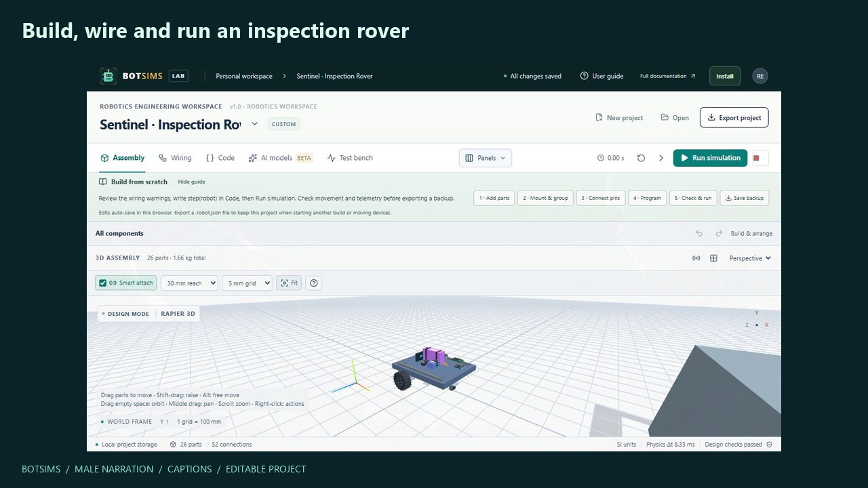Viewport: 868px width, 488px height.
Task: Change the Perspective camera dropdown
Action: (750, 258)
